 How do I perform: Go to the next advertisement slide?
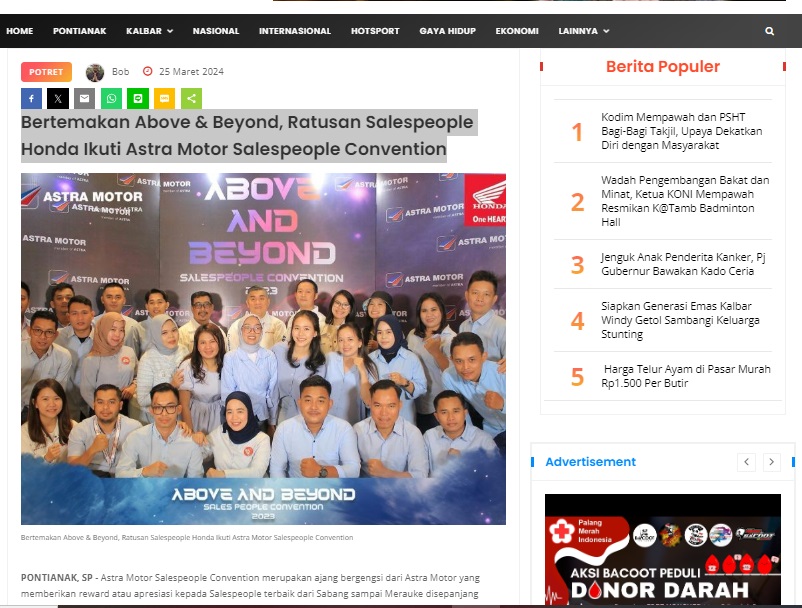point(771,462)
